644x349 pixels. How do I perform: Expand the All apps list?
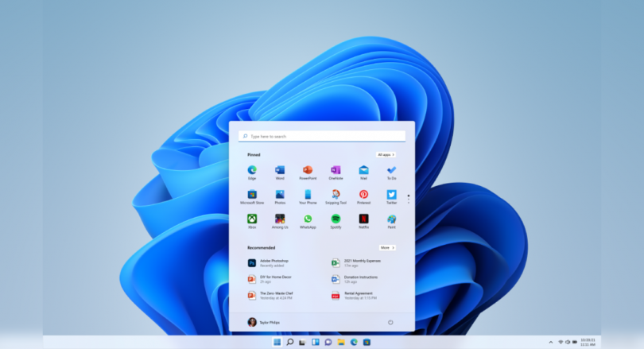(386, 154)
